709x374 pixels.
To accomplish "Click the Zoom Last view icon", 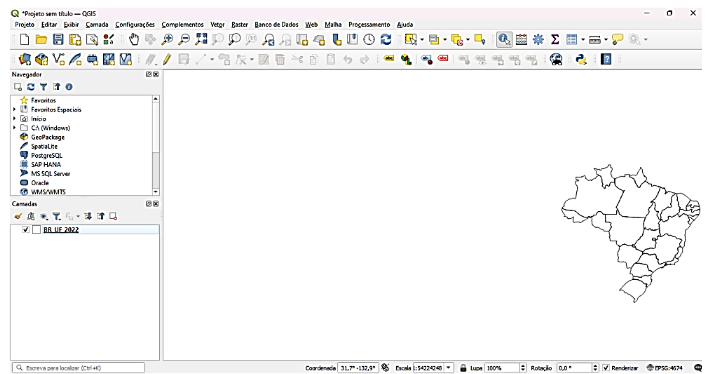I will tap(268, 40).
